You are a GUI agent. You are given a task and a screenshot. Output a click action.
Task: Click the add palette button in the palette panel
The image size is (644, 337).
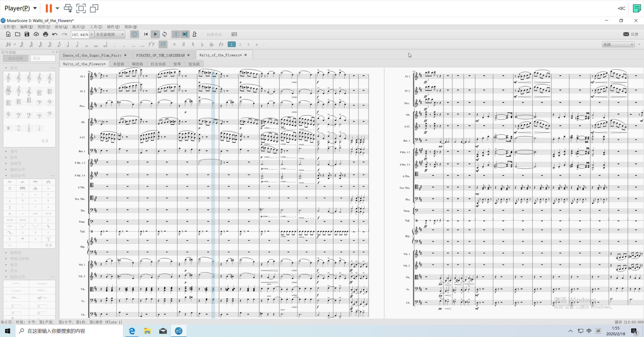(16, 58)
